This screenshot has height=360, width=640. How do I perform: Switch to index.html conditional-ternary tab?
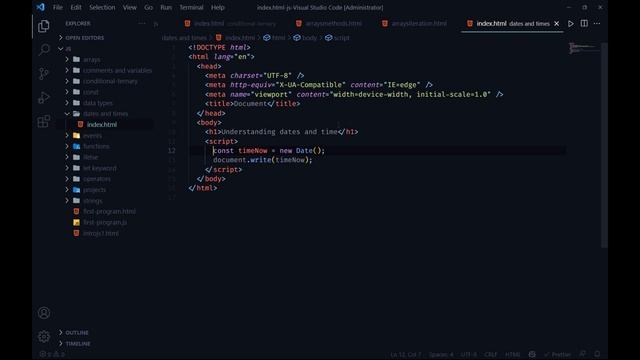tap(230, 24)
